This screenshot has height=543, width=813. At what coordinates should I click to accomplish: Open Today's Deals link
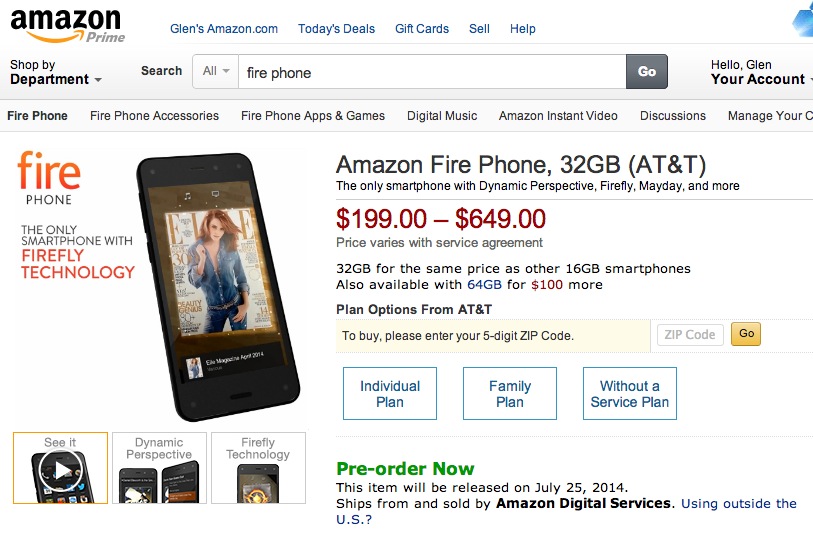(x=336, y=29)
